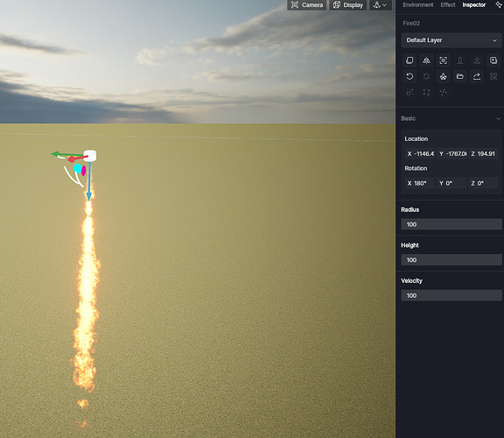This screenshot has width=504, height=438.
Task: Open the Display button menu
Action: pos(347,5)
